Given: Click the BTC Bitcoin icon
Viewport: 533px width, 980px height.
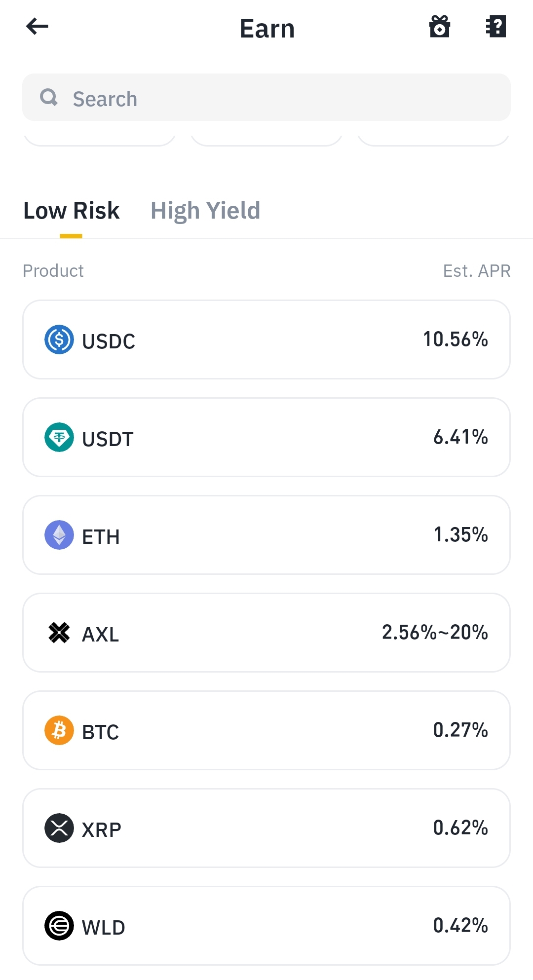Looking at the screenshot, I should (59, 730).
